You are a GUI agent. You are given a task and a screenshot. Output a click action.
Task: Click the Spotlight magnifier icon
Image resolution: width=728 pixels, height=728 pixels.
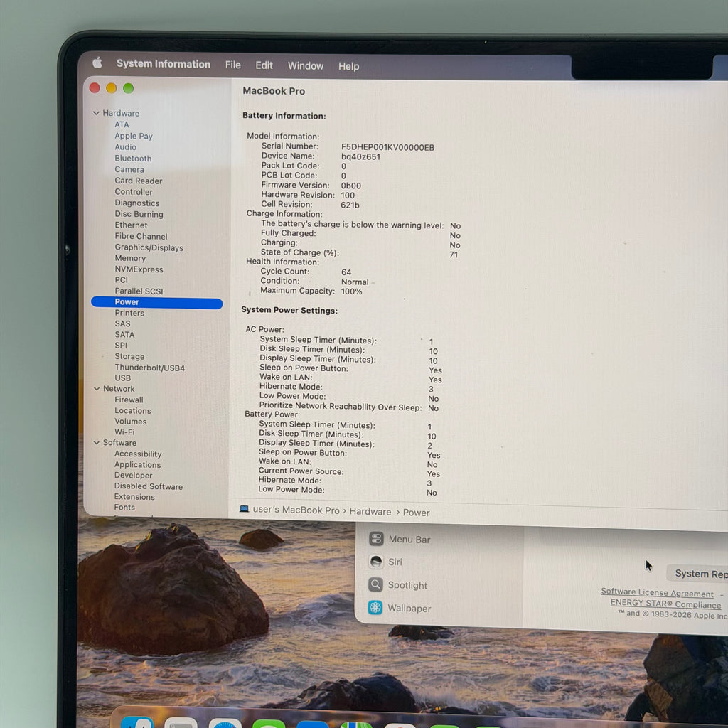click(x=375, y=584)
